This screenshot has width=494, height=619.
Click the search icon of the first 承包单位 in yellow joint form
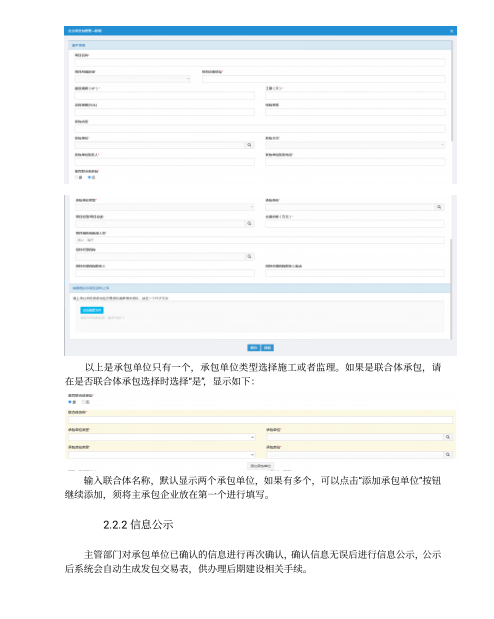448,437
